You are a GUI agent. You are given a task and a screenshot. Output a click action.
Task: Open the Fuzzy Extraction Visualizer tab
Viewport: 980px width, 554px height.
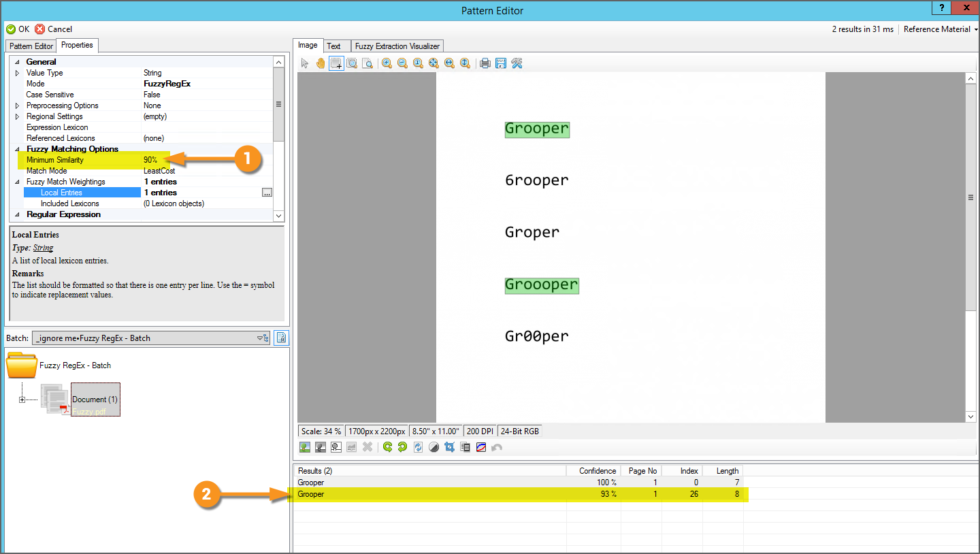(x=397, y=46)
